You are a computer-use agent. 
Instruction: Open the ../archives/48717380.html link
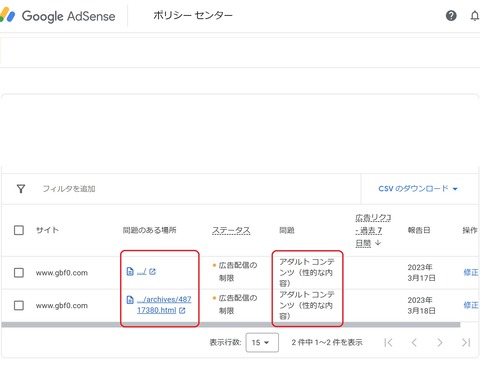point(164,305)
